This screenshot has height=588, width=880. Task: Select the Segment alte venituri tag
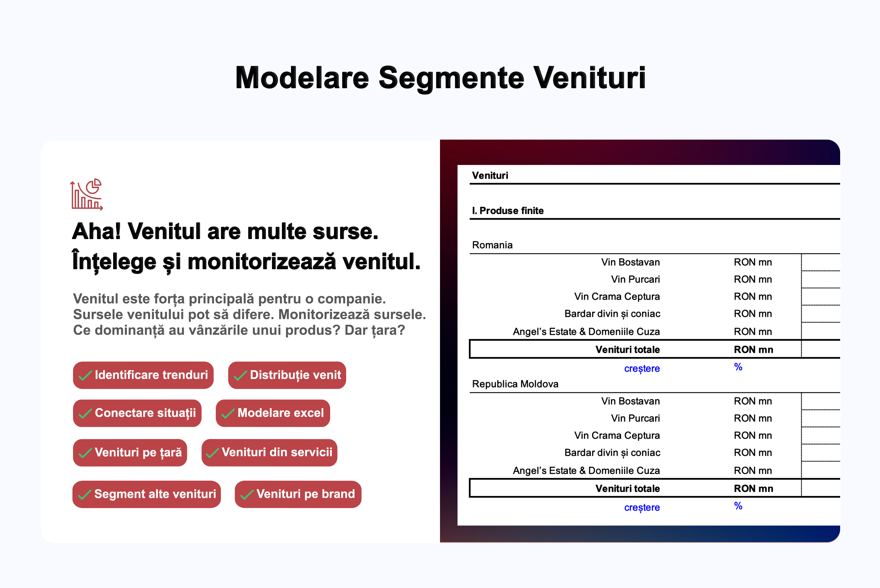tap(147, 494)
